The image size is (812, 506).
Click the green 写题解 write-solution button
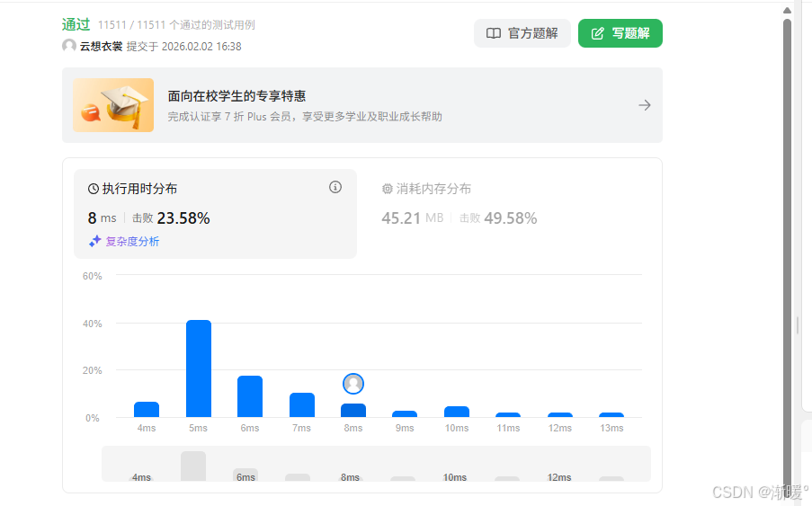[x=620, y=33]
